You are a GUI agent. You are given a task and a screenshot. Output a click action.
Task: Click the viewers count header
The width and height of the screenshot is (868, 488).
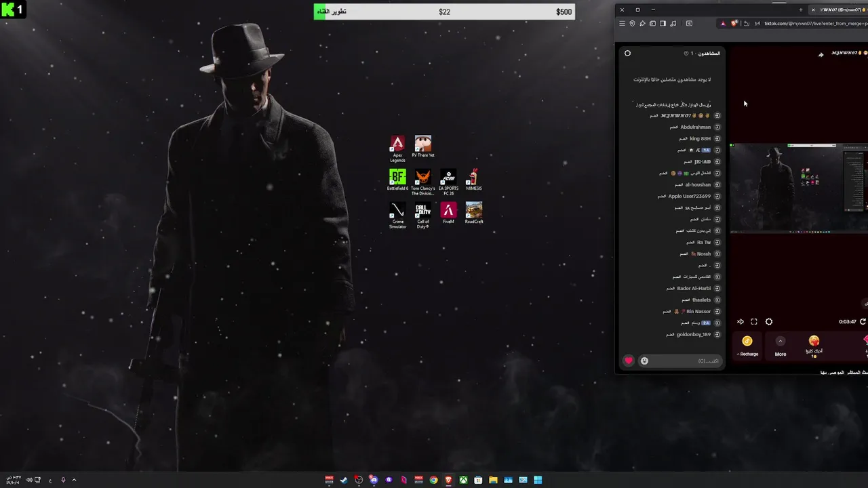pos(703,53)
